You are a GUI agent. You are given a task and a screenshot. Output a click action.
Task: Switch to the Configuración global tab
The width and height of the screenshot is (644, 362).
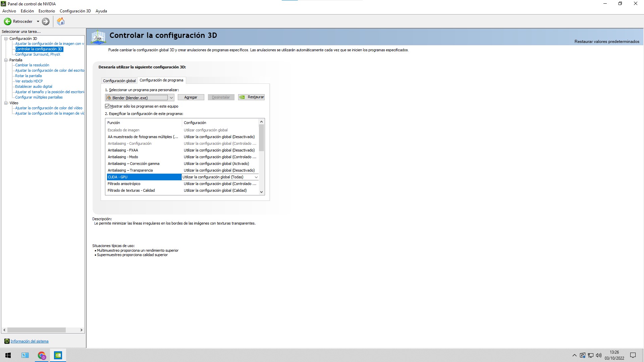click(x=119, y=81)
